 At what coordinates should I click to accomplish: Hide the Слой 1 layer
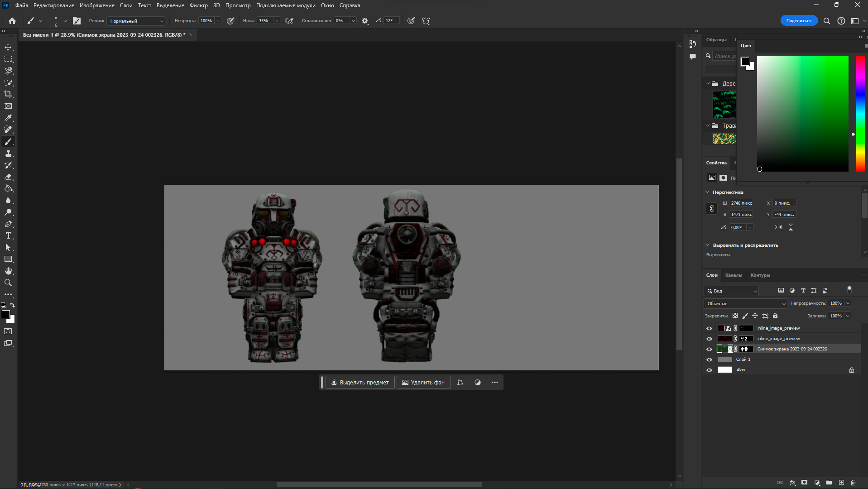click(x=709, y=360)
